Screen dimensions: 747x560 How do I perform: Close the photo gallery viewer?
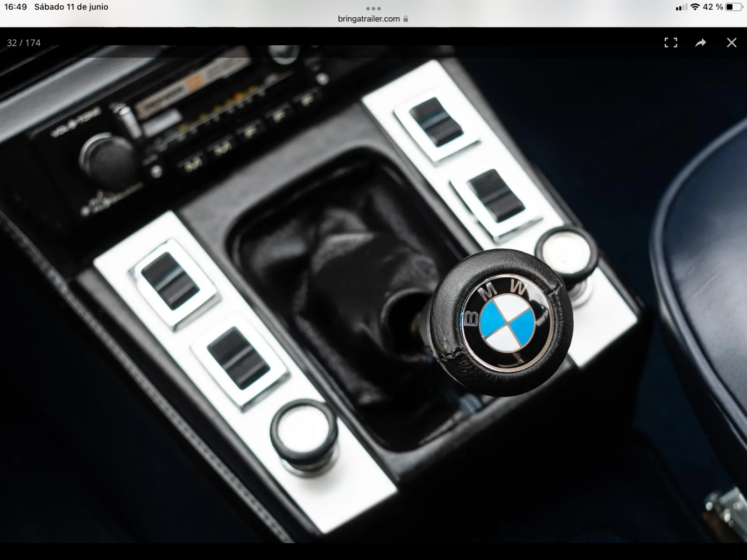732,43
